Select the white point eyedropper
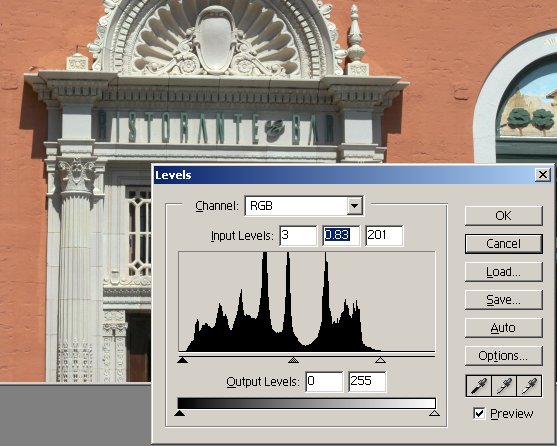Screen dimensions: 557x446 (x=529, y=386)
